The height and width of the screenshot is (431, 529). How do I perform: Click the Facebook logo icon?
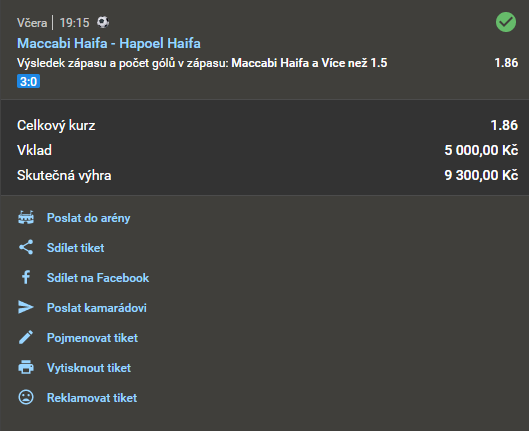26,277
